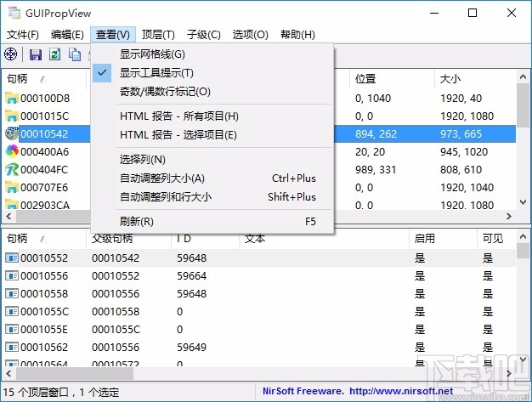Click the copy toolbar icon
Screen dimensions: 532x402
click(75, 54)
